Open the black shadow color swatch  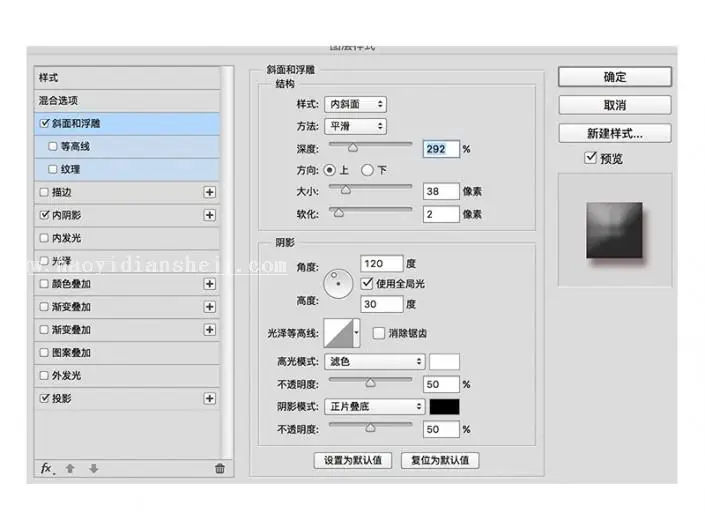[x=444, y=407]
